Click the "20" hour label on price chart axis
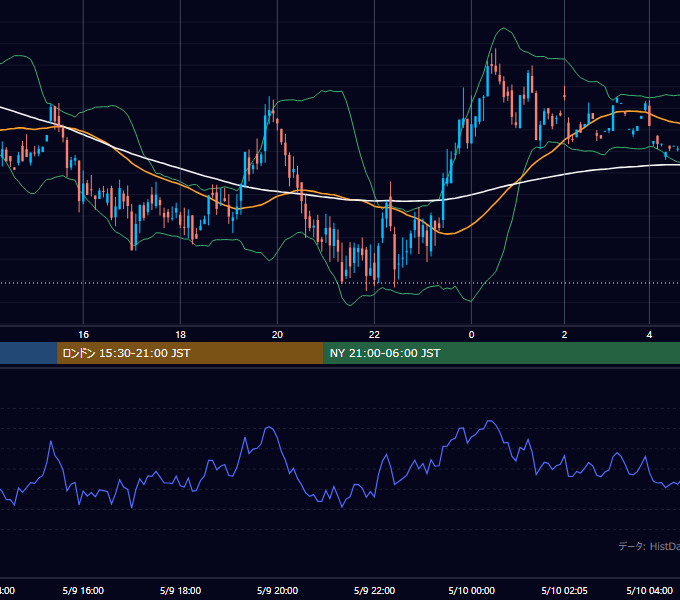Image resolution: width=680 pixels, height=600 pixels. pyautogui.click(x=277, y=334)
